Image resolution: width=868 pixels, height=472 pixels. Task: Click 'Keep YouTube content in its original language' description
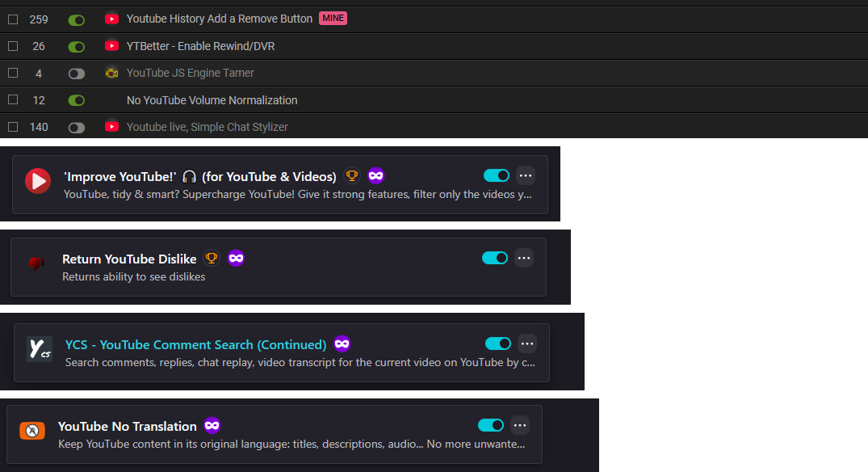click(291, 444)
